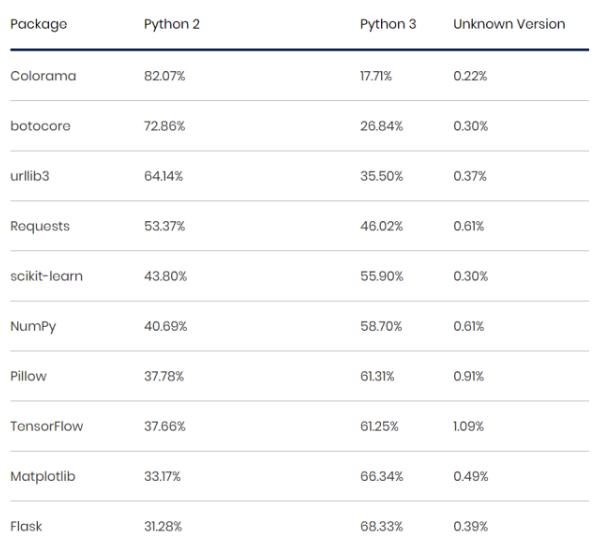The height and width of the screenshot is (545, 596).
Task: Select the scikit-learn package name
Action: [x=46, y=276]
